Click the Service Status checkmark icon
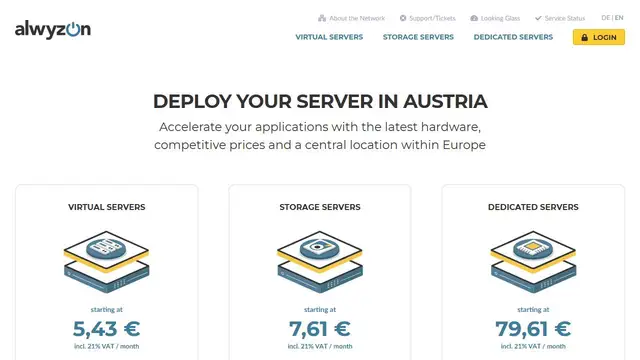The height and width of the screenshot is (360, 640). tap(538, 18)
